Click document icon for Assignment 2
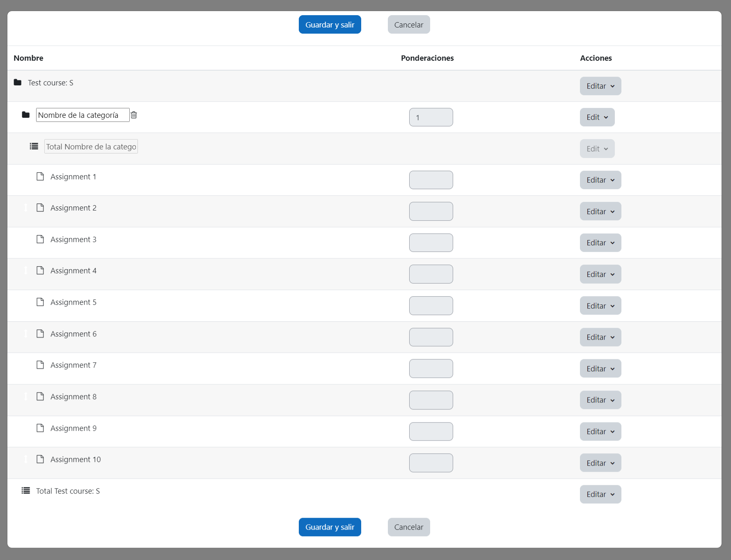Image resolution: width=731 pixels, height=560 pixels. 40,208
